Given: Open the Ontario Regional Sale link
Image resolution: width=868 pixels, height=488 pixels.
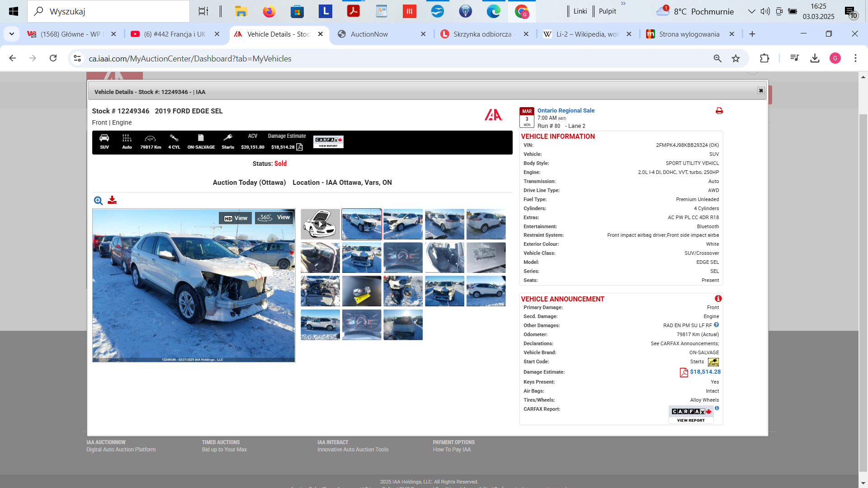Looking at the screenshot, I should point(566,110).
